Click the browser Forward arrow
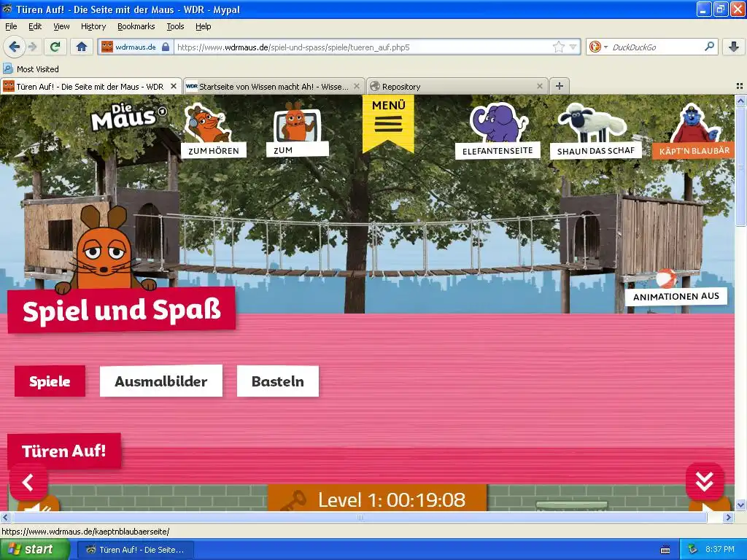Viewport: 747px width, 560px height. 32,47
